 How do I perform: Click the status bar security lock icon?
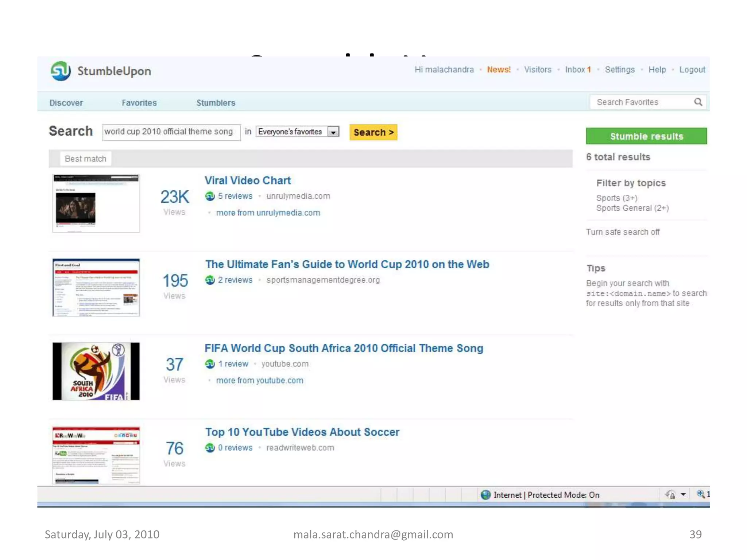click(670, 495)
